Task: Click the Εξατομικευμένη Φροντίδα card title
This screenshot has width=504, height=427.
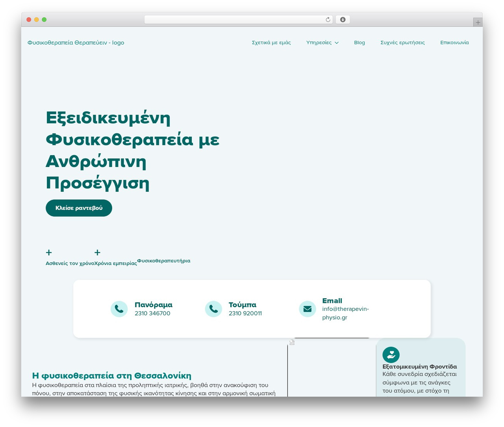Action: click(x=420, y=367)
